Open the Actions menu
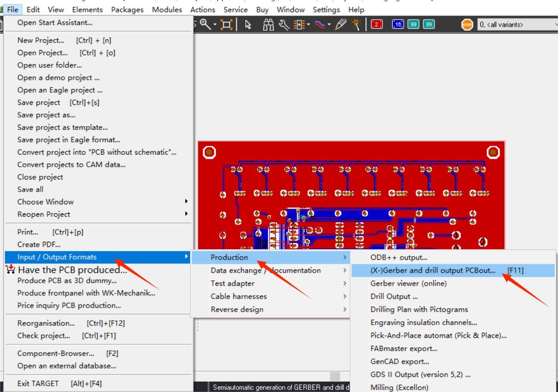This screenshot has height=392, width=558. click(x=203, y=9)
